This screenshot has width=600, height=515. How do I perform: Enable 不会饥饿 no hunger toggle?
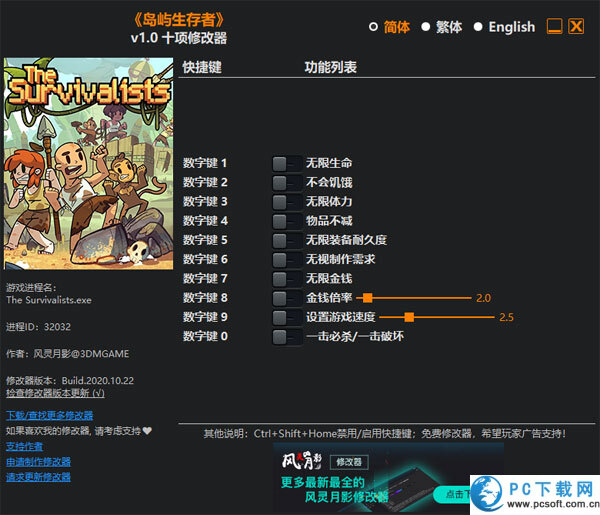[287, 182]
